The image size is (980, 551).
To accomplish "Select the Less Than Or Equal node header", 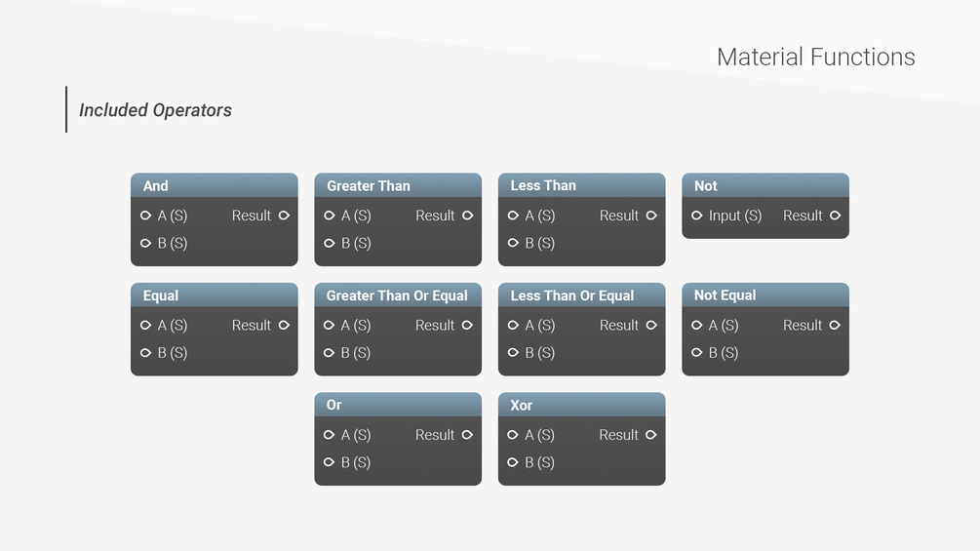I will [581, 295].
